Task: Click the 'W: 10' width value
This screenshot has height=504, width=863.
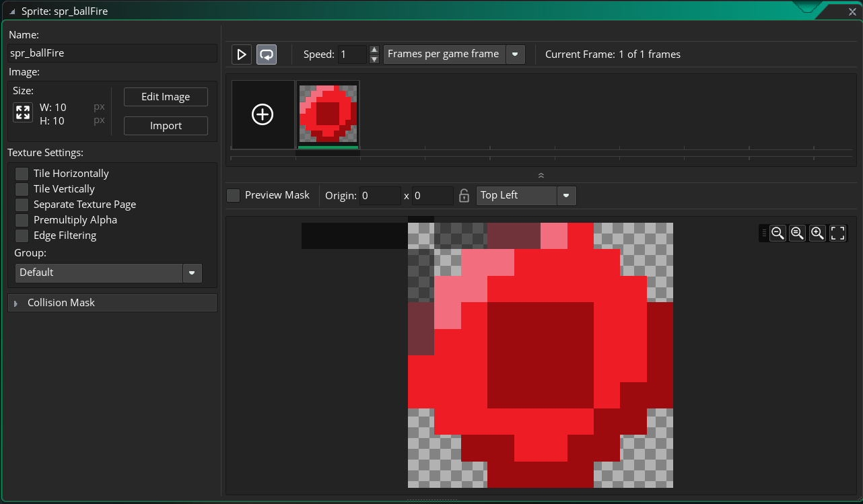Action: (x=53, y=108)
